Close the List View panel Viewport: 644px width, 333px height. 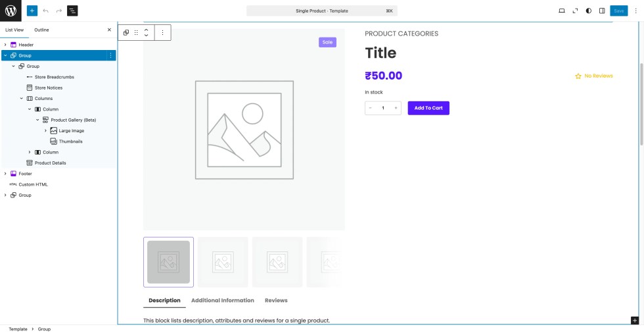[109, 30]
